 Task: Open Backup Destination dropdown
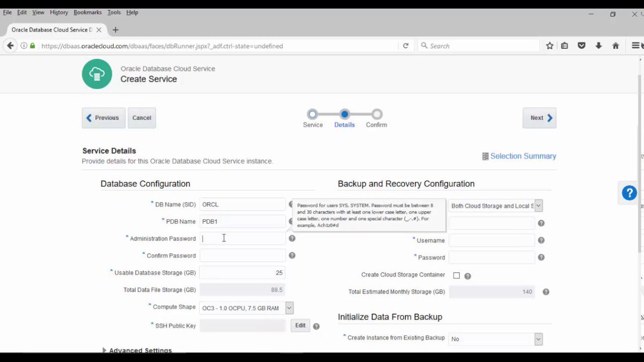point(538,205)
